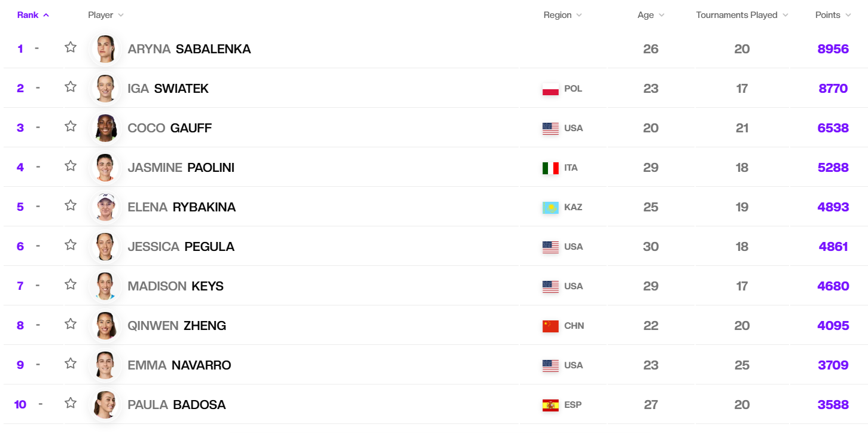Sort the table by Age
This screenshot has width=868, height=433.
point(651,15)
